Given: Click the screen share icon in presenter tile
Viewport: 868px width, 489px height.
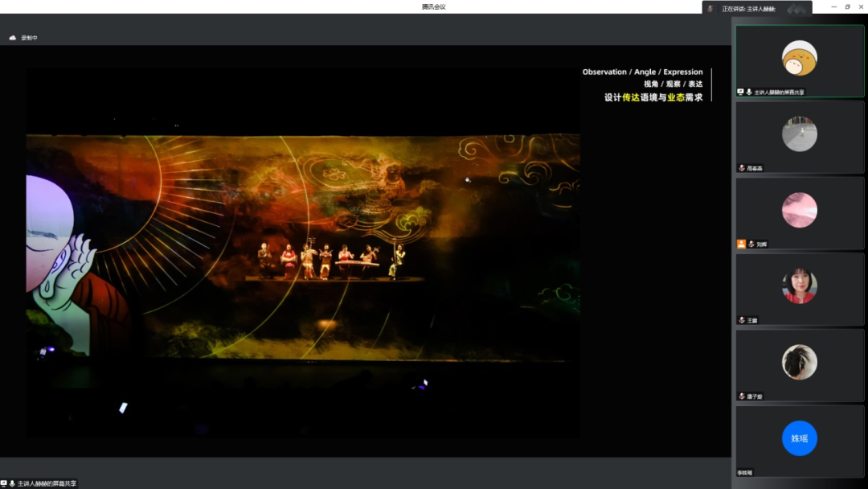Looking at the screenshot, I should (740, 92).
